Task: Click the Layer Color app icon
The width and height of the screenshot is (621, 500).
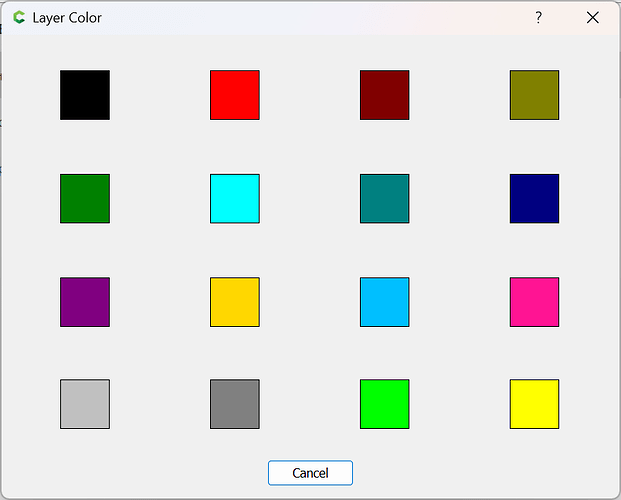Action: tap(19, 18)
